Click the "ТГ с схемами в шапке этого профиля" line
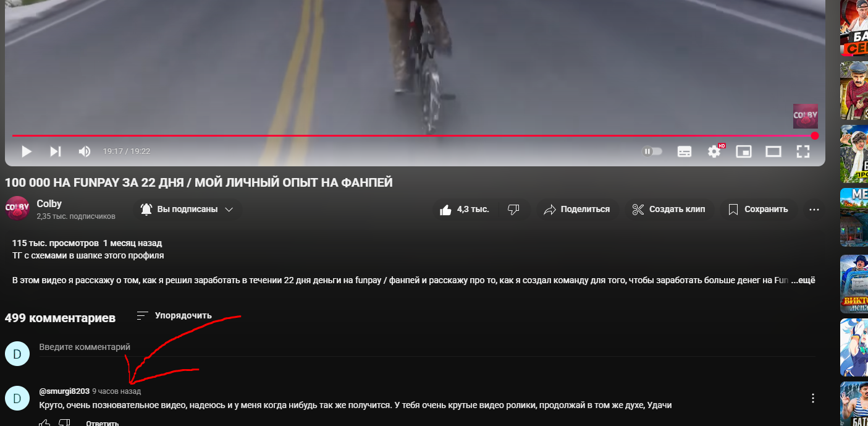868x426 pixels. click(88, 255)
